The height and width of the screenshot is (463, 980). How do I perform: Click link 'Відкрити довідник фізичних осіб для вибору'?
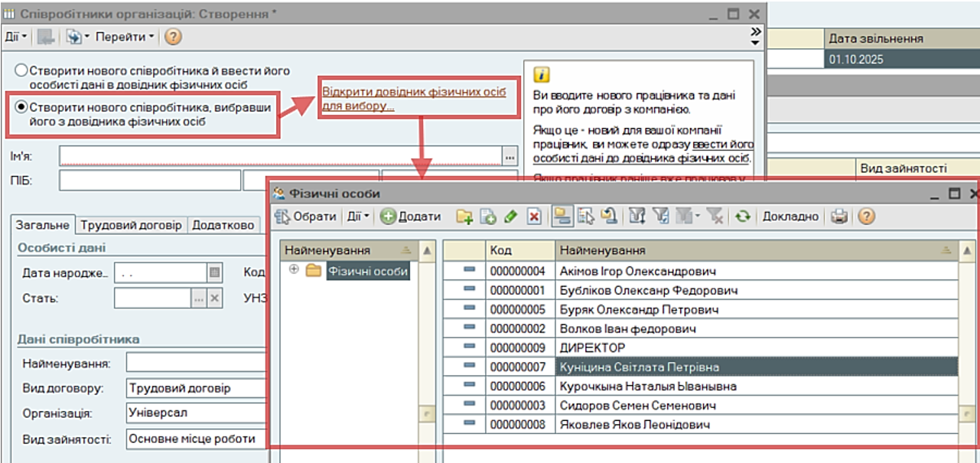point(413,99)
